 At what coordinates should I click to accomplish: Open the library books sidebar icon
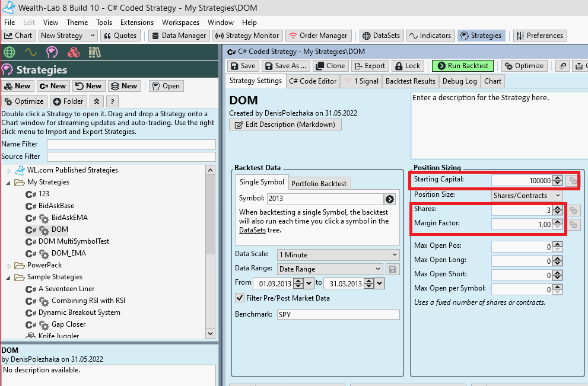coord(94,52)
